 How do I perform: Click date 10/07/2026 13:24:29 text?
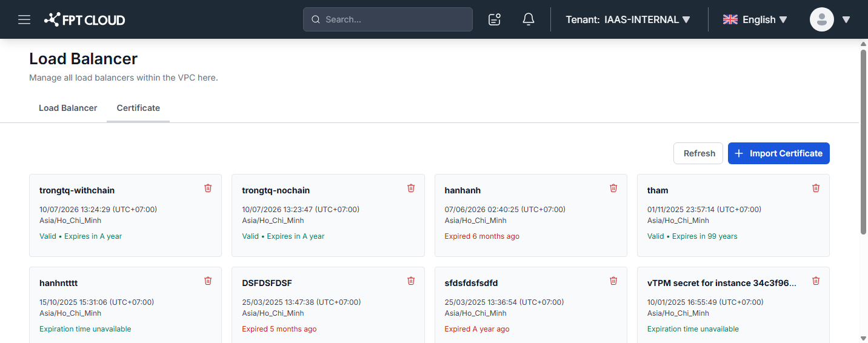tap(98, 210)
